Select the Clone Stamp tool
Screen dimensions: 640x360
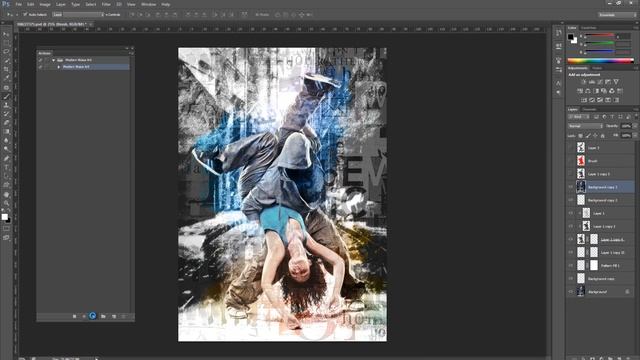click(6, 105)
